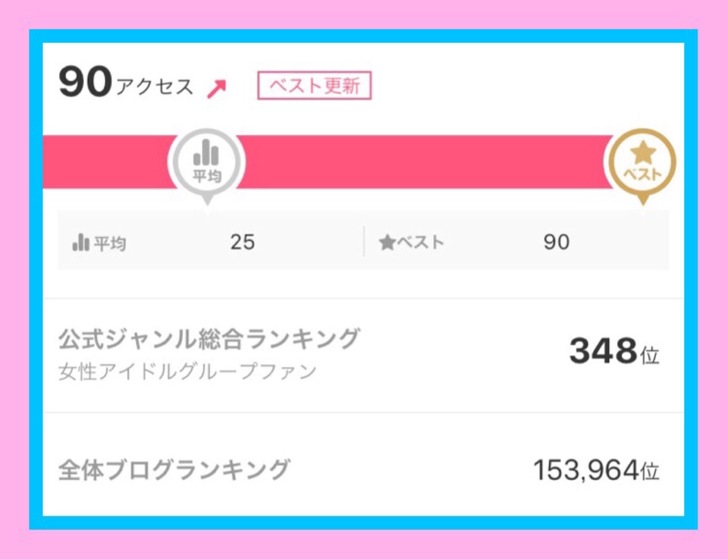Viewport: 728px width, 560px height.
Task: Click the gray stats summary panel divider
Action: coord(364,242)
